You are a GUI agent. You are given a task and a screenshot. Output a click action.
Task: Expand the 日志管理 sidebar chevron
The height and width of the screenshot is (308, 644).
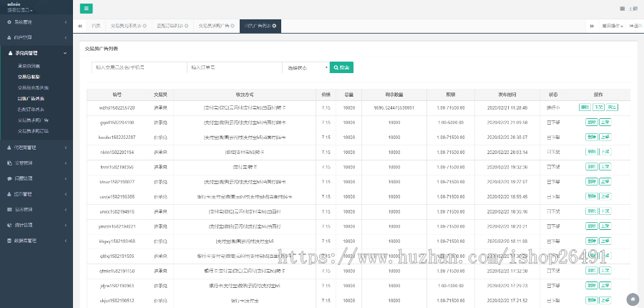click(x=66, y=210)
